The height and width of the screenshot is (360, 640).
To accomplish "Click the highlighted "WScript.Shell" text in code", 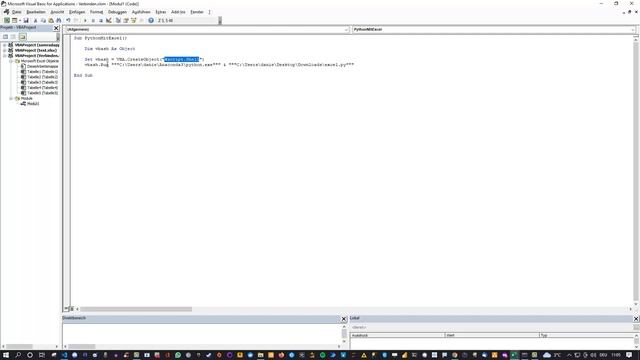I will click(x=182, y=59).
